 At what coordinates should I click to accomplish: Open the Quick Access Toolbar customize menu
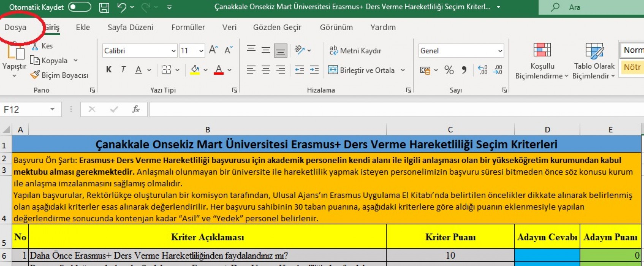(x=169, y=7)
